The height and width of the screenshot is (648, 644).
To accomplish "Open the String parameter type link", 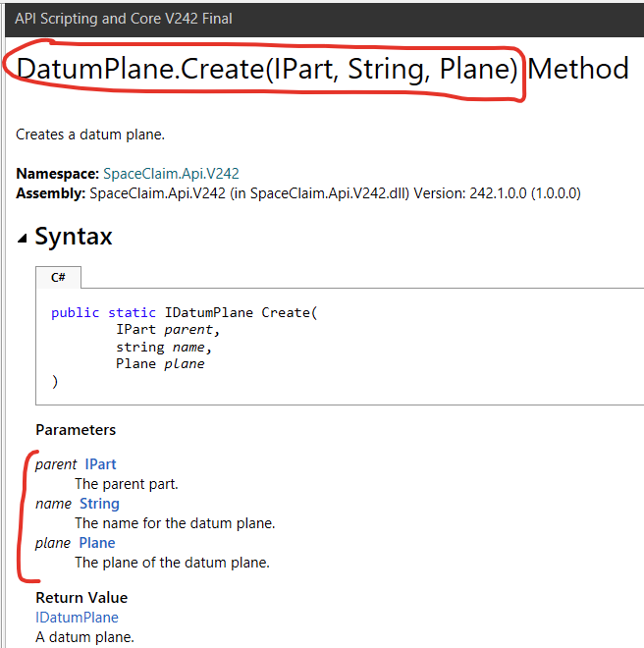I will click(x=99, y=504).
